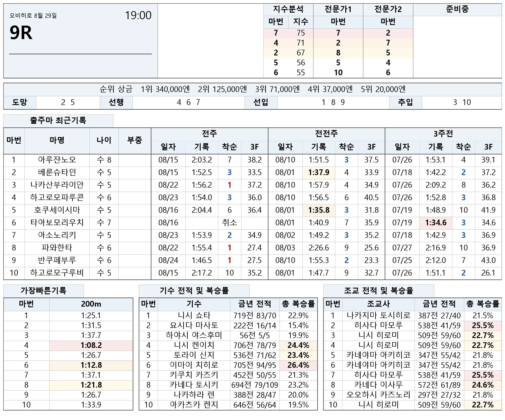505x420 pixels.
Task: Select the 지수분석 column header
Action: [x=288, y=9]
